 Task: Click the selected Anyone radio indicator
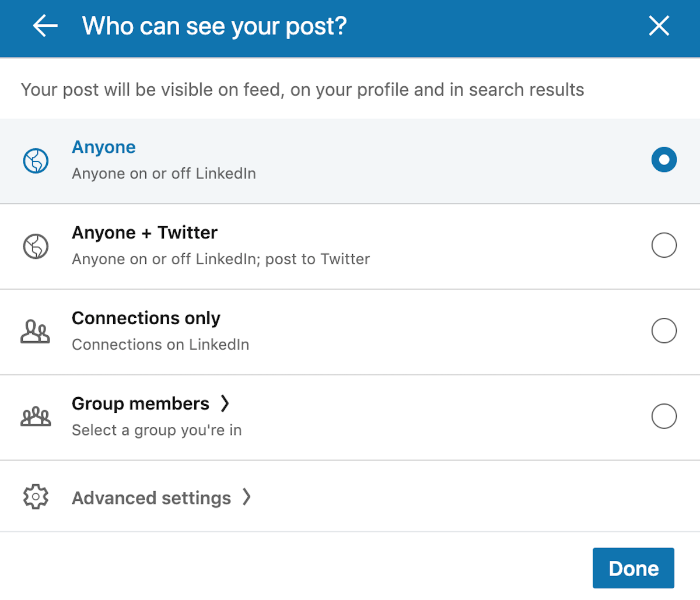(x=664, y=160)
